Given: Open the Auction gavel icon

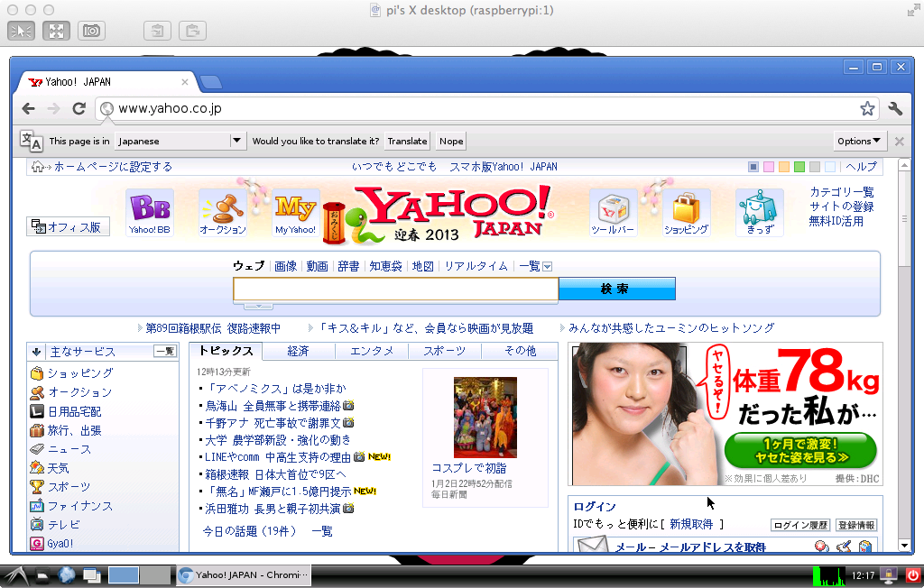Looking at the screenshot, I should pyautogui.click(x=223, y=213).
